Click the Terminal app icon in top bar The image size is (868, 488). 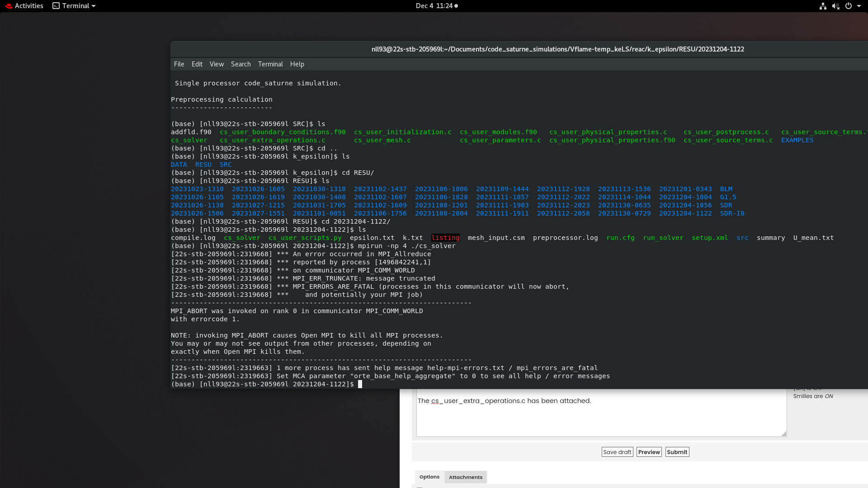56,6
